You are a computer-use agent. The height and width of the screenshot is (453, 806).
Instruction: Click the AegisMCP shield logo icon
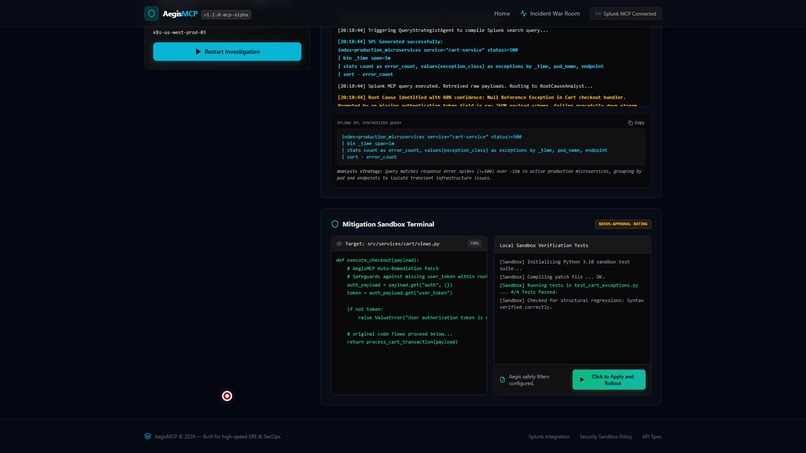pyautogui.click(x=151, y=13)
